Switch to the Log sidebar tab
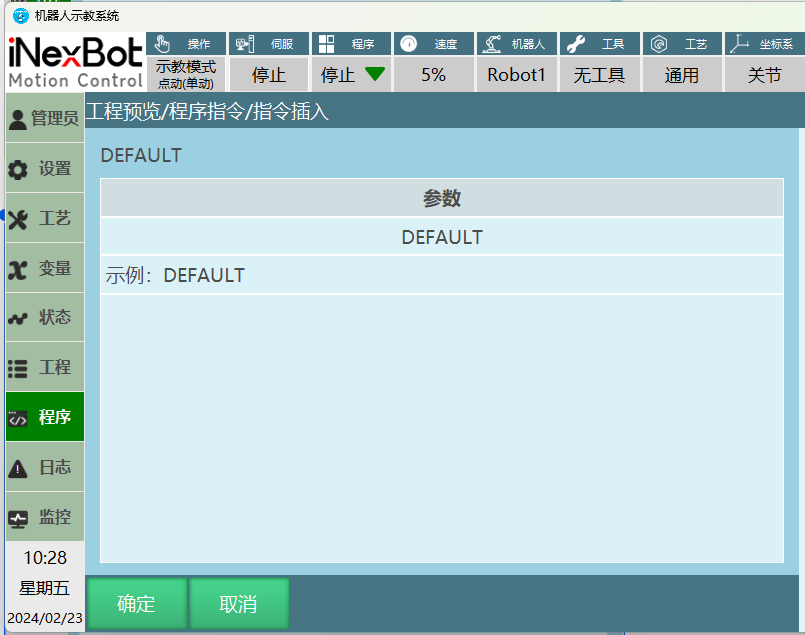 (x=45, y=468)
